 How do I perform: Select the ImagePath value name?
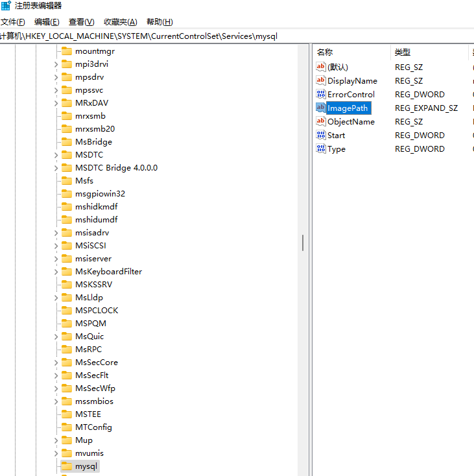pyautogui.click(x=348, y=108)
